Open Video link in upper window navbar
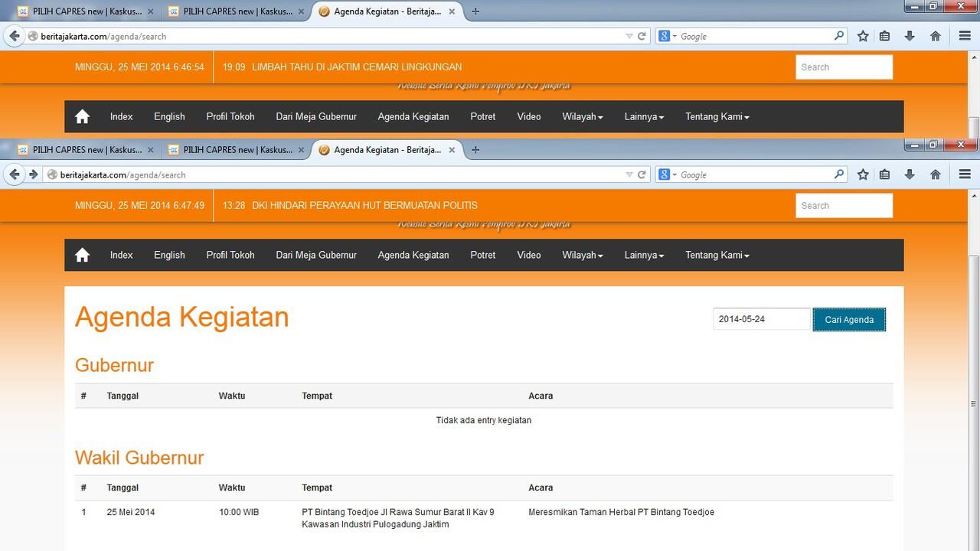 pos(529,116)
